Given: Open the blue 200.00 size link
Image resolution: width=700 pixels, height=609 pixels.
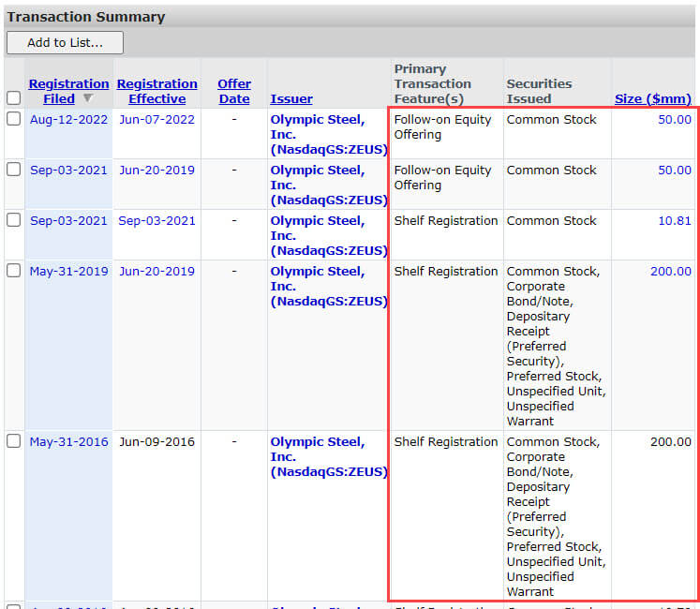Looking at the screenshot, I should pyautogui.click(x=671, y=271).
